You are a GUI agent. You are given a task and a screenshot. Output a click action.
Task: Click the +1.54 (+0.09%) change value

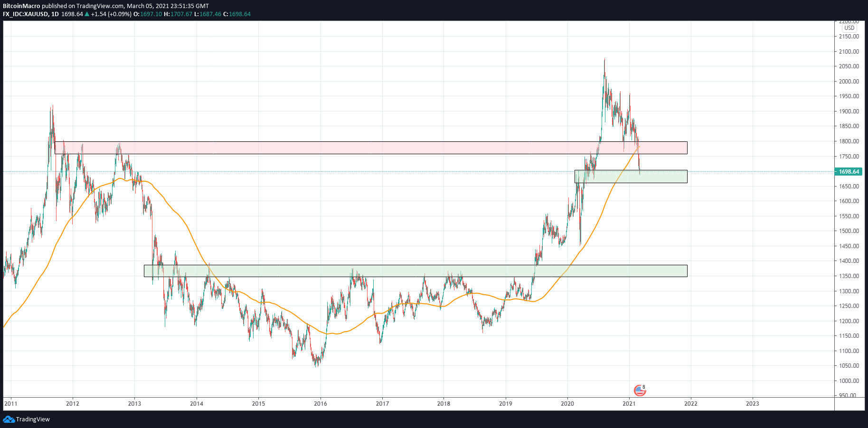(111, 14)
